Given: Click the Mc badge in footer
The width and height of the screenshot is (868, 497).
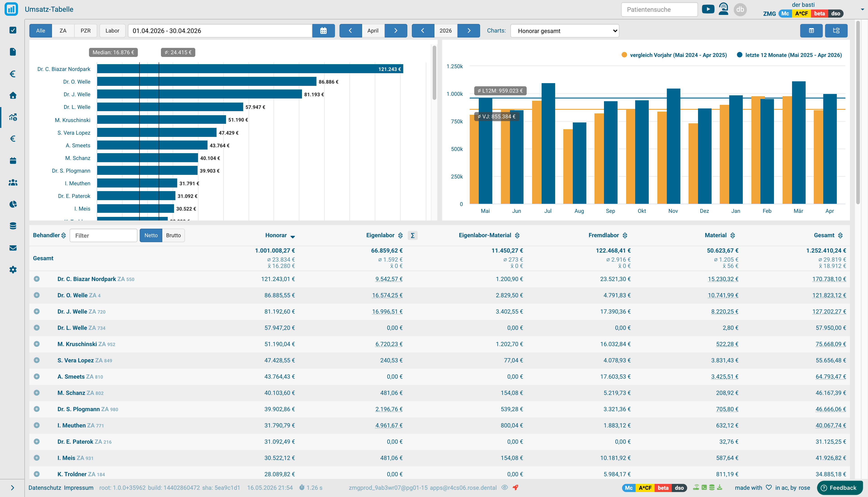Looking at the screenshot, I should click(629, 488).
